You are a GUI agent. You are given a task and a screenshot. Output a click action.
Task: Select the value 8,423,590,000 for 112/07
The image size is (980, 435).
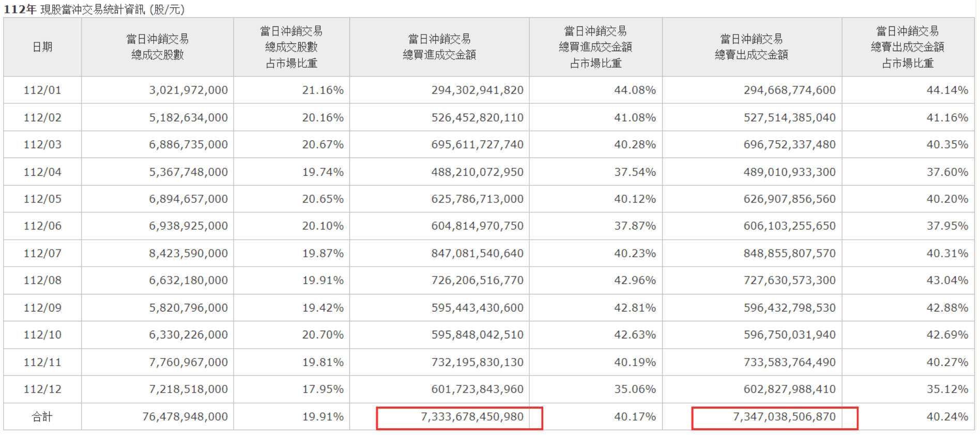188,253
